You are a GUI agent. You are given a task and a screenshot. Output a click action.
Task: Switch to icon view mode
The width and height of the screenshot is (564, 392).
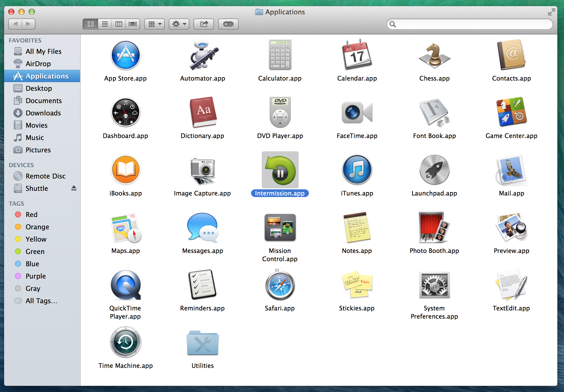tap(90, 24)
